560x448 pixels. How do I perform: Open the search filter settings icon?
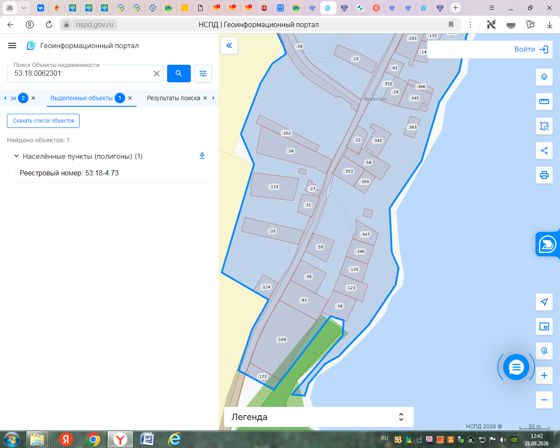(203, 73)
